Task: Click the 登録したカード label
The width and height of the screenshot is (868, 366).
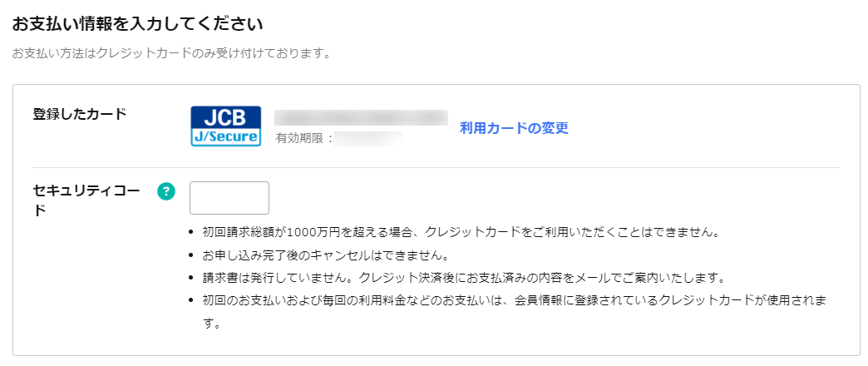Action: coord(80,114)
